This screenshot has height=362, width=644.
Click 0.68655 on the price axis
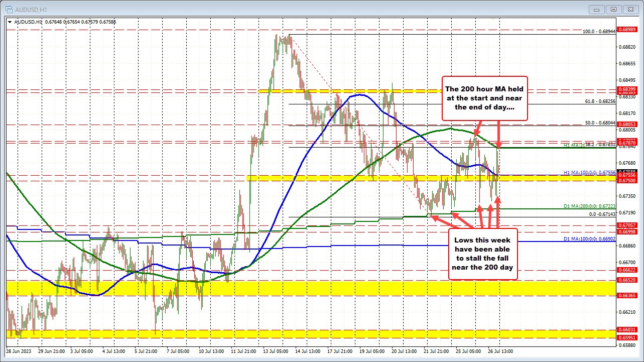coord(628,63)
